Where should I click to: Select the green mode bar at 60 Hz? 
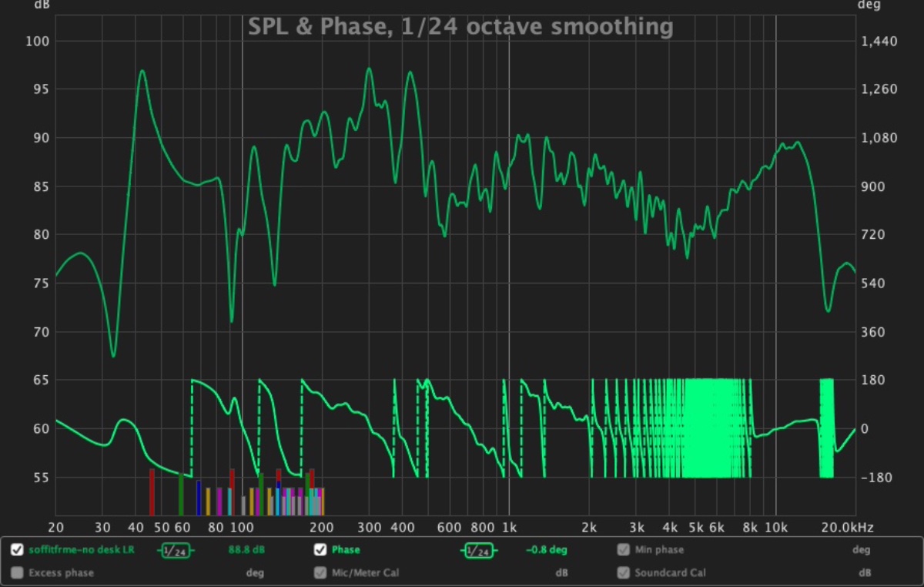click(x=181, y=494)
